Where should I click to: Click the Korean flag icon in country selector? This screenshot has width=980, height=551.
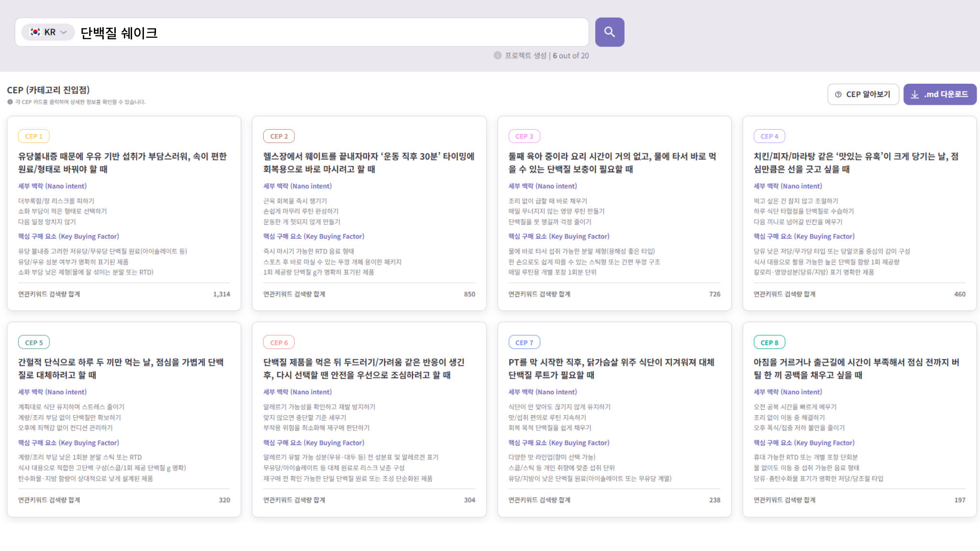click(x=35, y=32)
